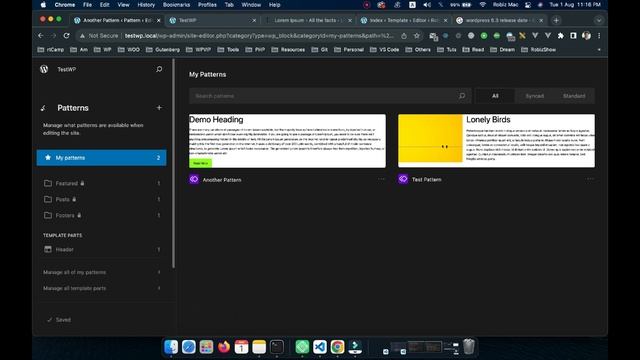The image size is (640, 360).
Task: Open the actions menu for Another Pattern
Action: [381, 179]
